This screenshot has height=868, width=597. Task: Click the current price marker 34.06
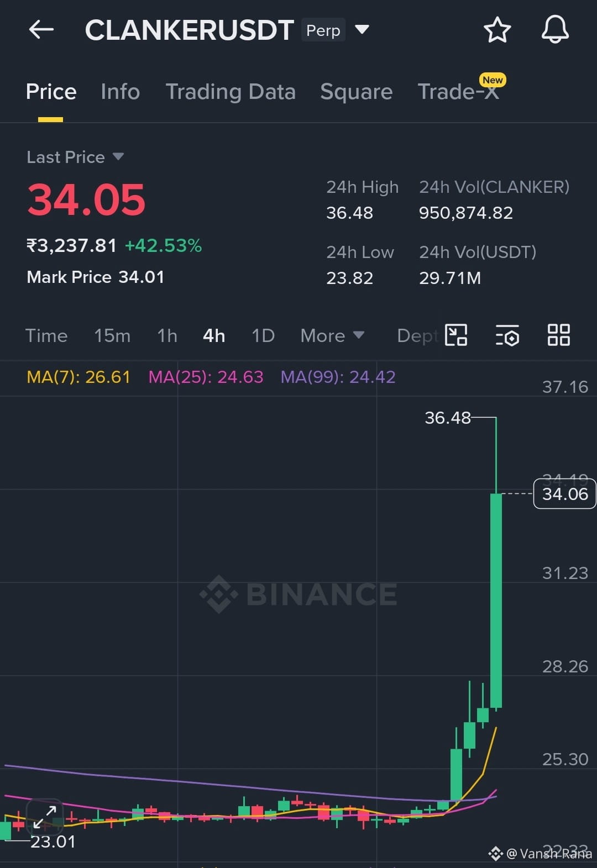click(x=564, y=494)
